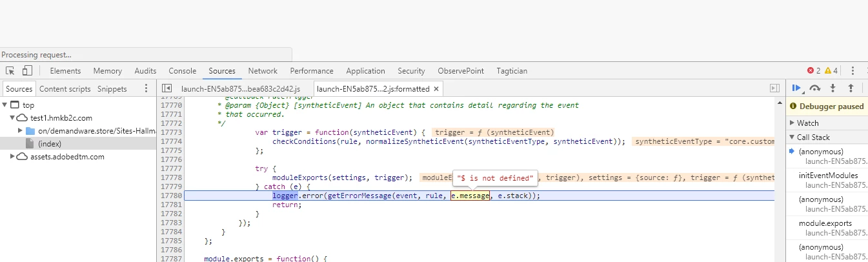Click the Debugger paused status banner
868x262 pixels.
click(827, 106)
